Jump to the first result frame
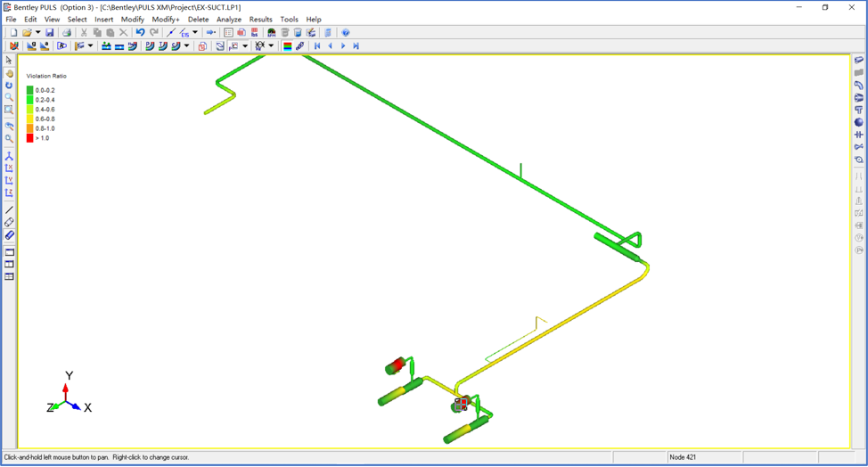The width and height of the screenshot is (868, 467). tap(317, 46)
